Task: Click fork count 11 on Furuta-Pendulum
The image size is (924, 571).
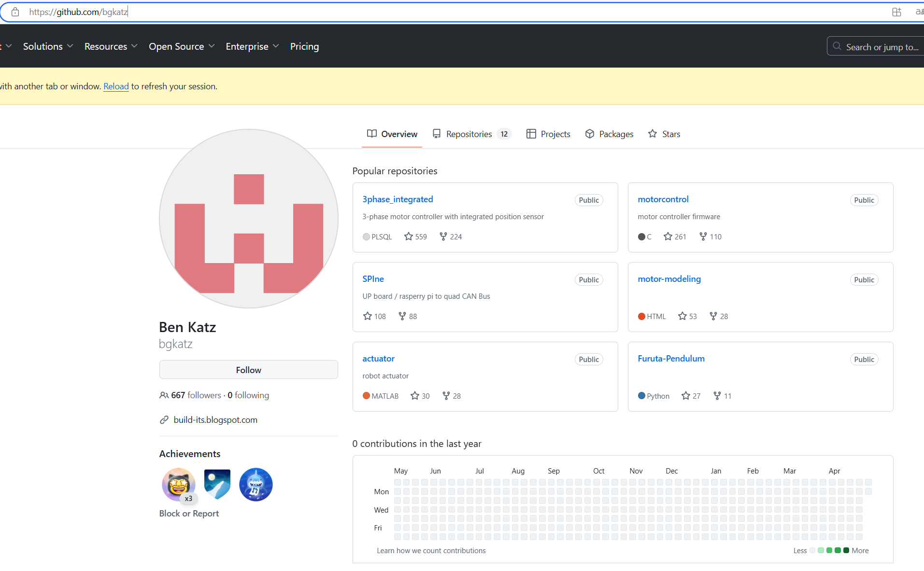Action: tap(722, 396)
